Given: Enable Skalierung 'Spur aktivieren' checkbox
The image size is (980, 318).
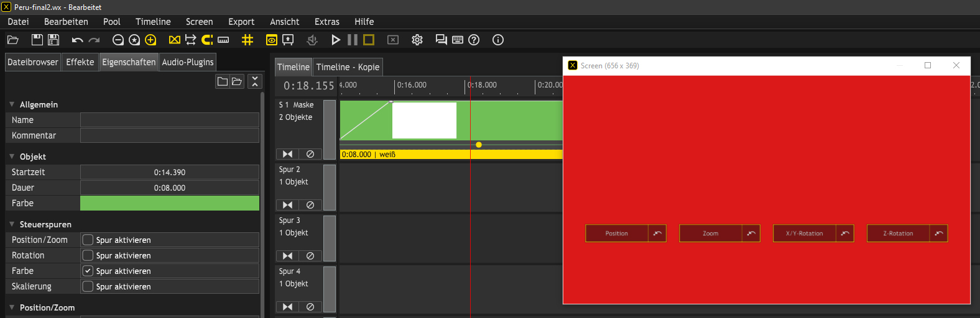Looking at the screenshot, I should click(88, 286).
